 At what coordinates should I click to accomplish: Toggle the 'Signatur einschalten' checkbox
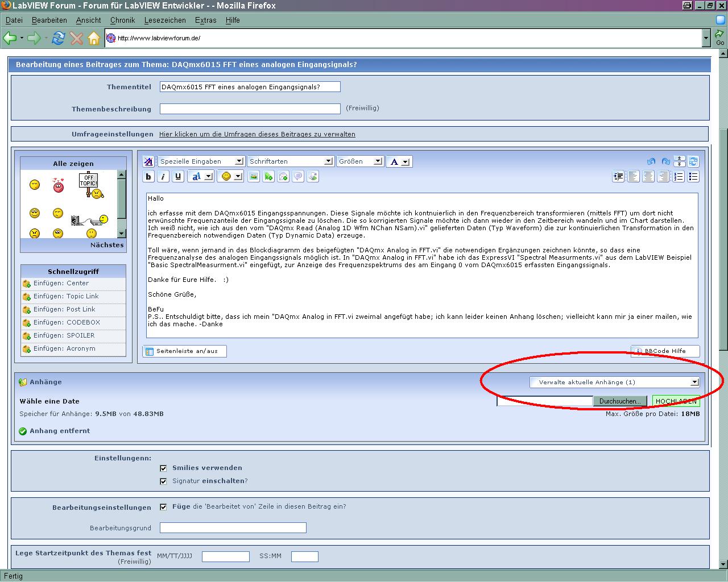[163, 481]
